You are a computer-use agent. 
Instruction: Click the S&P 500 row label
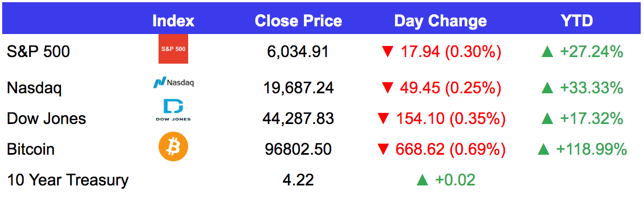[38, 52]
